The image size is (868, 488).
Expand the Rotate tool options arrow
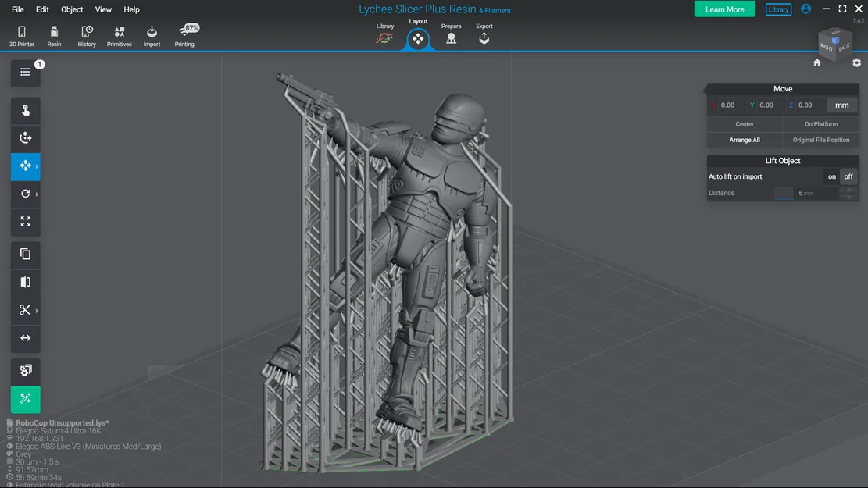pos(37,194)
